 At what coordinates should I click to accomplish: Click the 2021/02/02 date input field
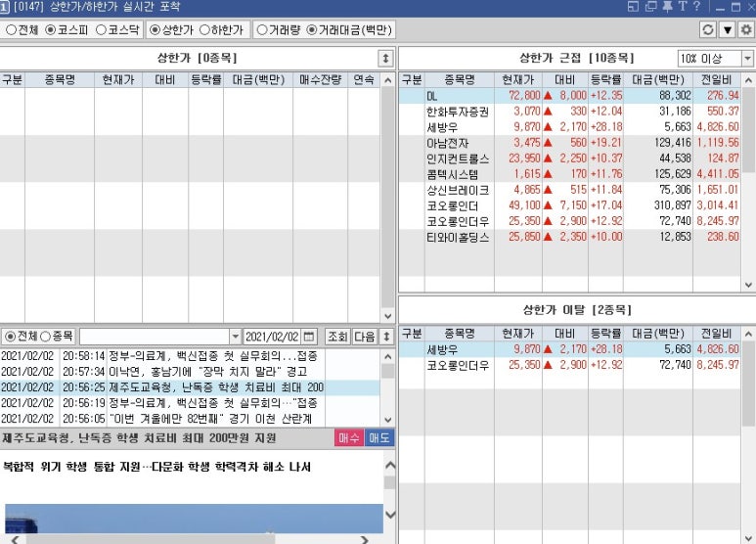pos(273,337)
